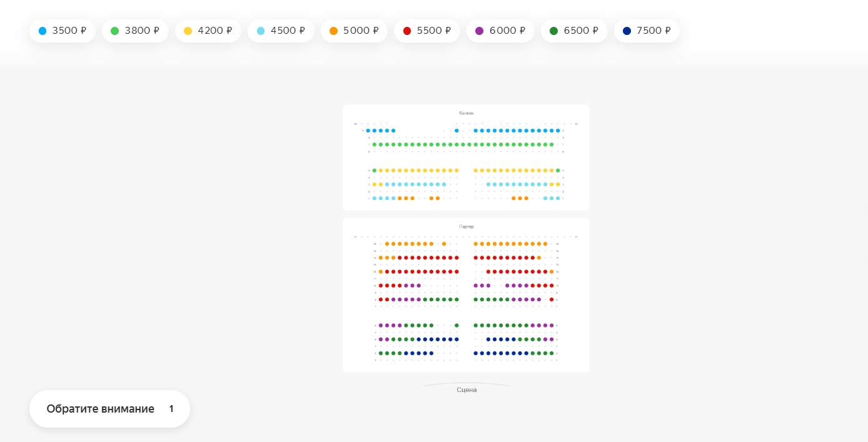This screenshot has width=868, height=442.
Task: Pick the leftmost blue seat in balcony row 9
Action: 368,131
